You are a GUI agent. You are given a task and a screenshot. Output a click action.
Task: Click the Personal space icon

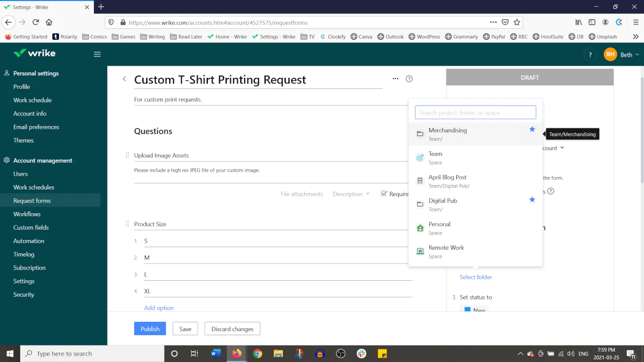420,228
